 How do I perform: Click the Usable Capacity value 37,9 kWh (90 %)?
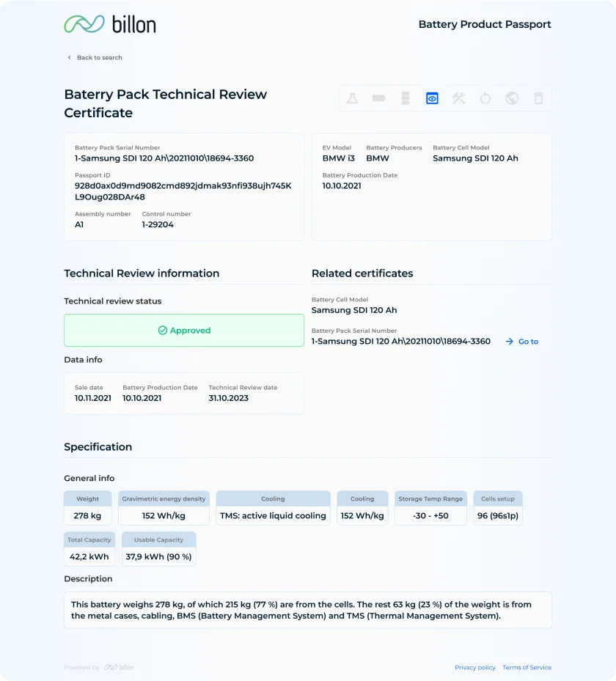coord(158,556)
